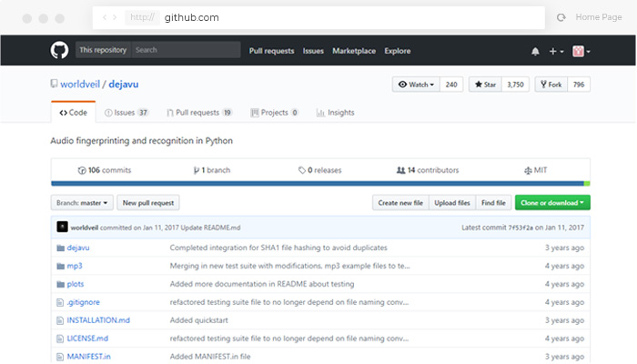
Task: Open the user avatar menu
Action: click(x=581, y=51)
